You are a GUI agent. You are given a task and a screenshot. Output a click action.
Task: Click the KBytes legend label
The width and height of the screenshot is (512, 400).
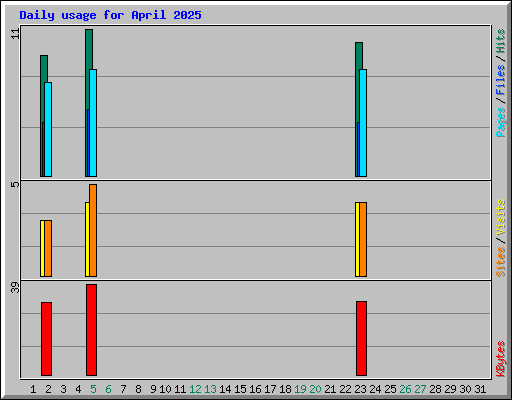[500, 359]
